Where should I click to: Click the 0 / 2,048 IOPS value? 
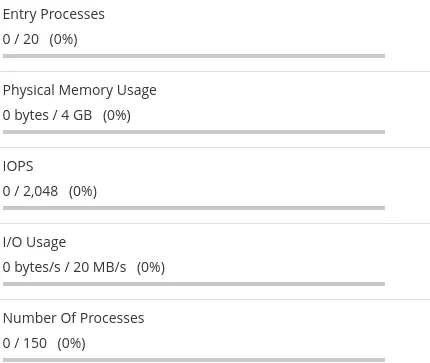(x=30, y=191)
